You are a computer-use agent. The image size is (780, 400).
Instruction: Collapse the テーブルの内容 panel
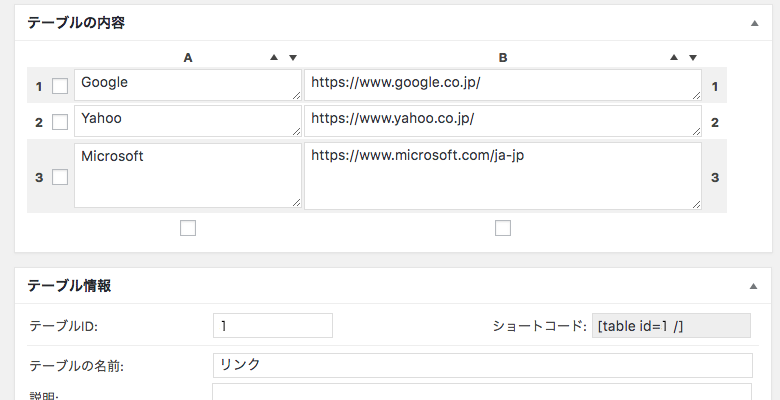click(x=755, y=23)
